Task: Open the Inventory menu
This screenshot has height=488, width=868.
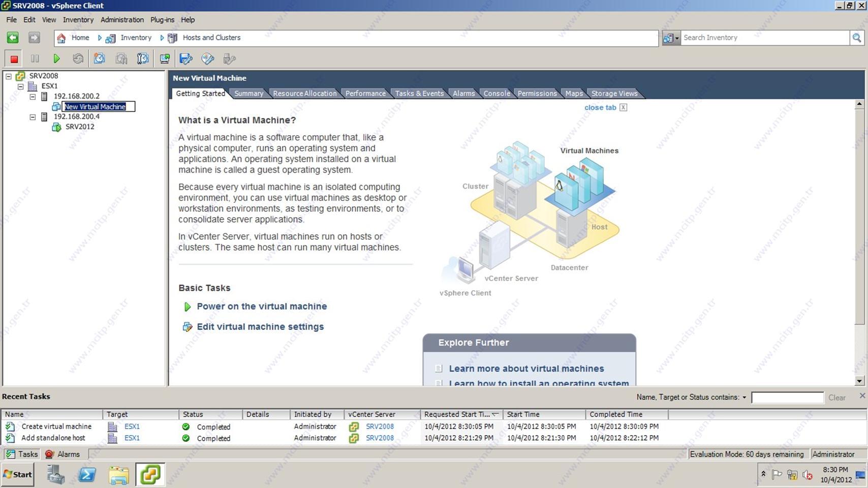Action: pos(78,20)
